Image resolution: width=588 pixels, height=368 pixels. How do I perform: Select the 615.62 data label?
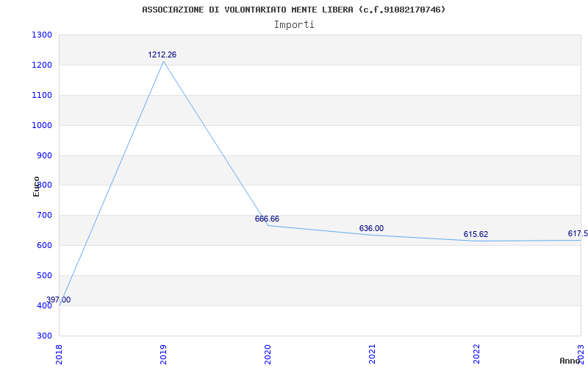click(x=476, y=234)
